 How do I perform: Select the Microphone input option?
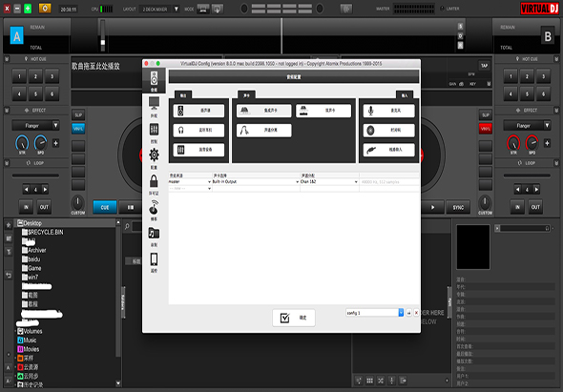(388, 111)
